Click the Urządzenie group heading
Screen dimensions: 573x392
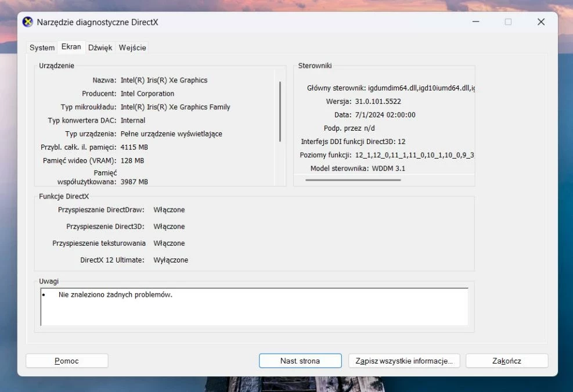(57, 66)
